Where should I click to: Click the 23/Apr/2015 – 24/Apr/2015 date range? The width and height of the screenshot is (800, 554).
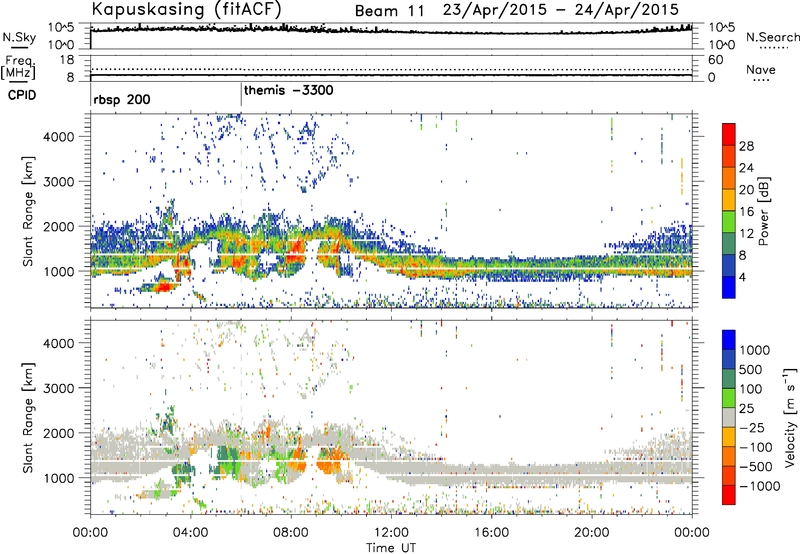561,10
